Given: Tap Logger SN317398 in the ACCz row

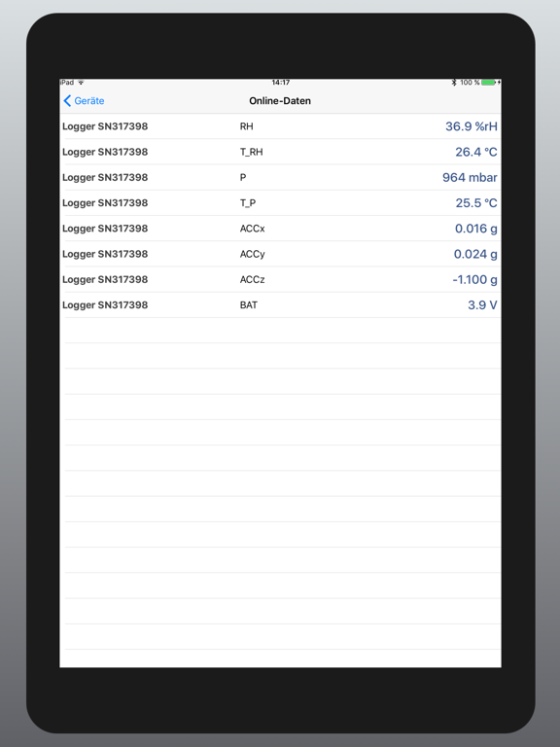Looking at the screenshot, I should tap(105, 280).
